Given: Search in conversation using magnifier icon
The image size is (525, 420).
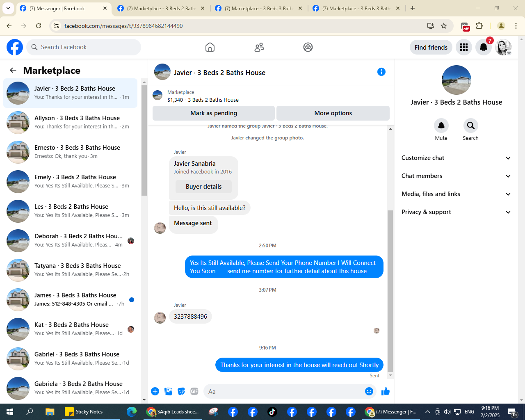Looking at the screenshot, I should 470,126.
